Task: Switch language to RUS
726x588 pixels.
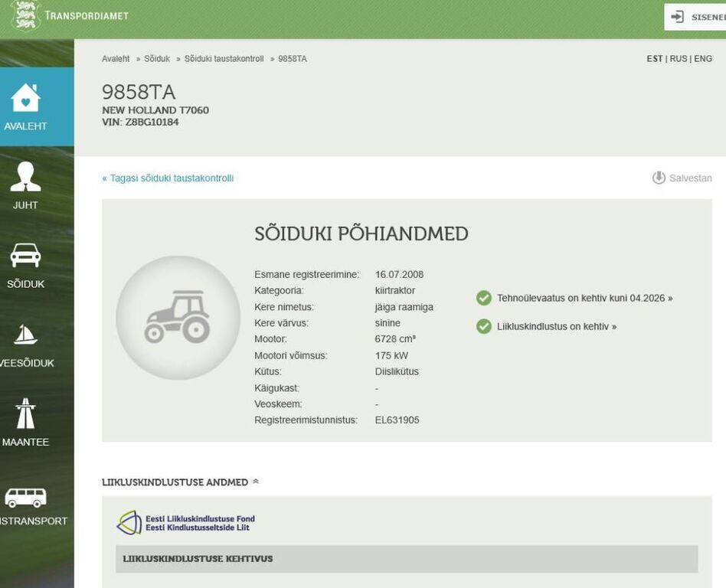Action: click(x=679, y=59)
